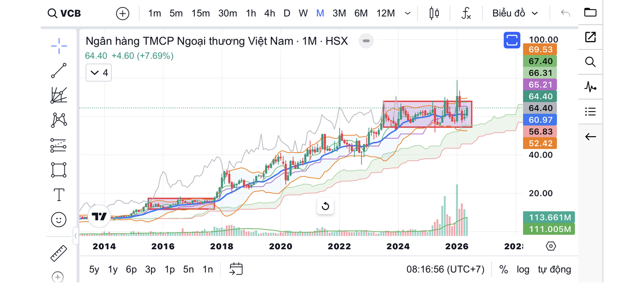Screen dimensions: 644x297
Task: Expand the timeframe dropdown chevron
Action: (x=408, y=14)
